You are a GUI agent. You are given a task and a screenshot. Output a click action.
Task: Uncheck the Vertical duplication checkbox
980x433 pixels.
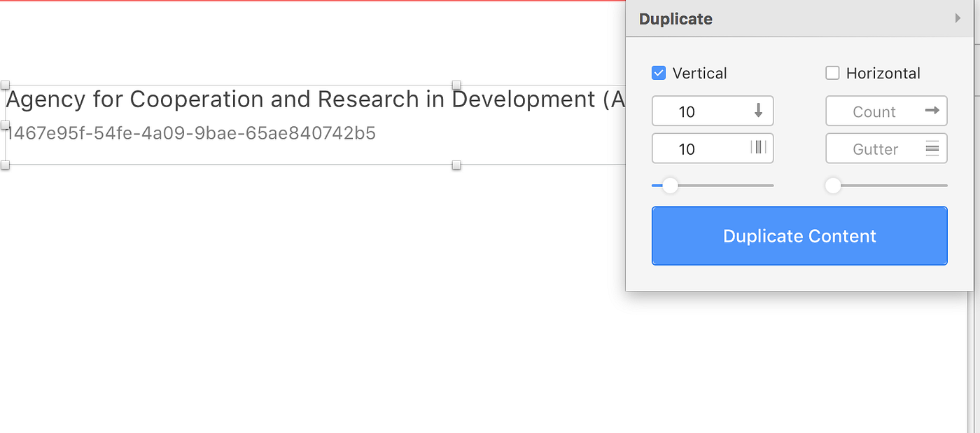click(x=658, y=72)
